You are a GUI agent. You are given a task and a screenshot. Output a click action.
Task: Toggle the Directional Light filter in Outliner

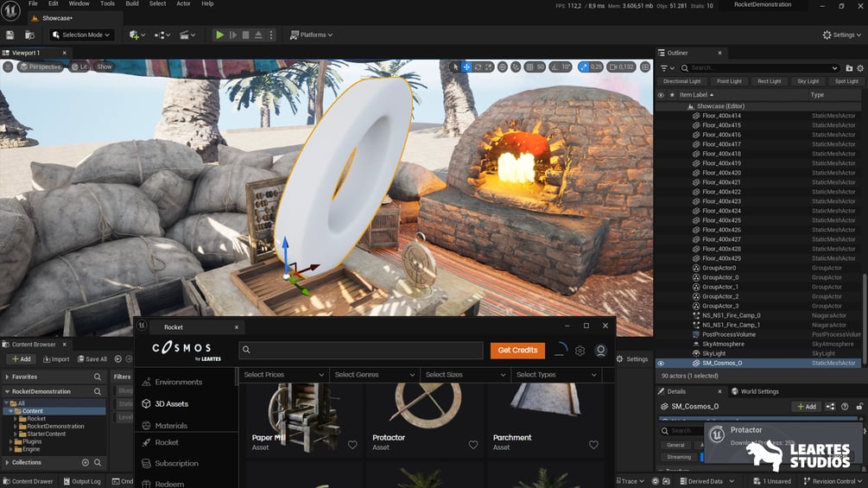click(x=682, y=81)
